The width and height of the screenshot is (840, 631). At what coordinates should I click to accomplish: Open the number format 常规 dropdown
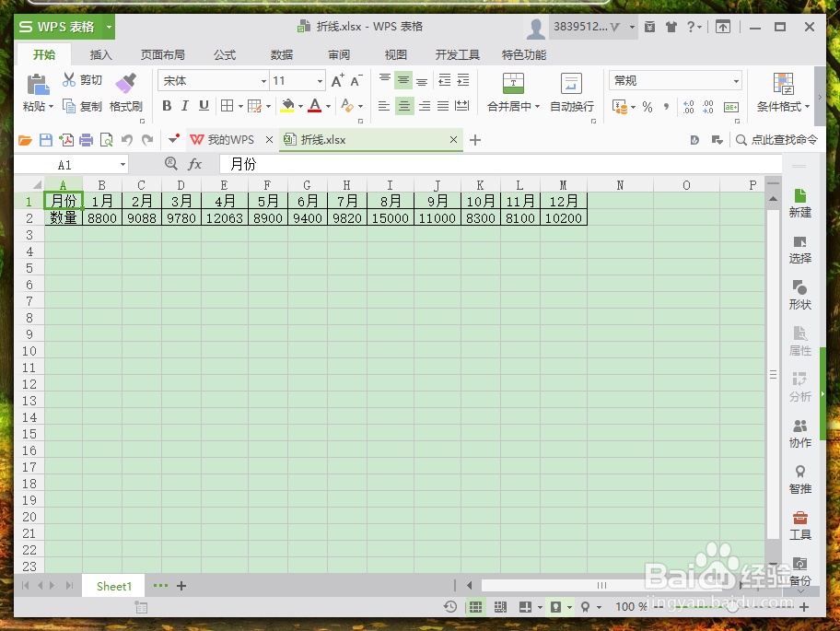[736, 81]
